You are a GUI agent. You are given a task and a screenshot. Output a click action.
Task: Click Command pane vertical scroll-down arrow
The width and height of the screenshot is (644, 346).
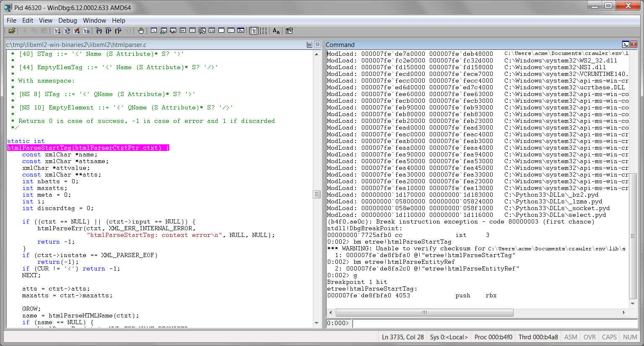tap(633, 303)
